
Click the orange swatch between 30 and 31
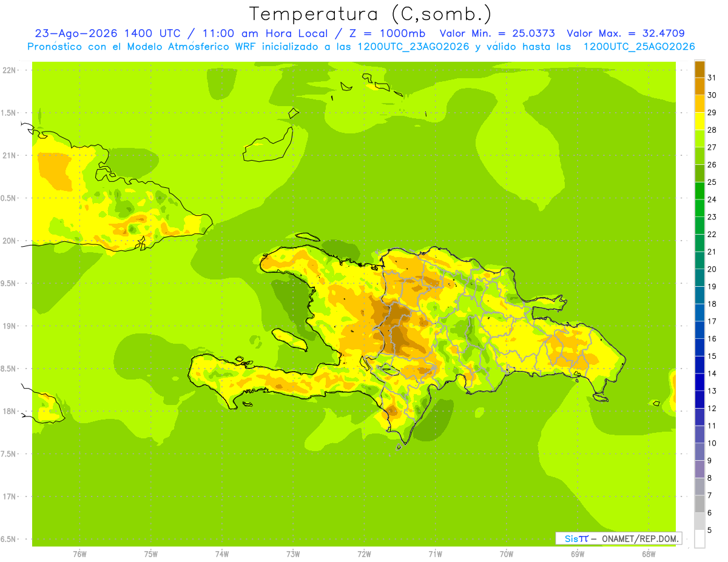(x=699, y=87)
